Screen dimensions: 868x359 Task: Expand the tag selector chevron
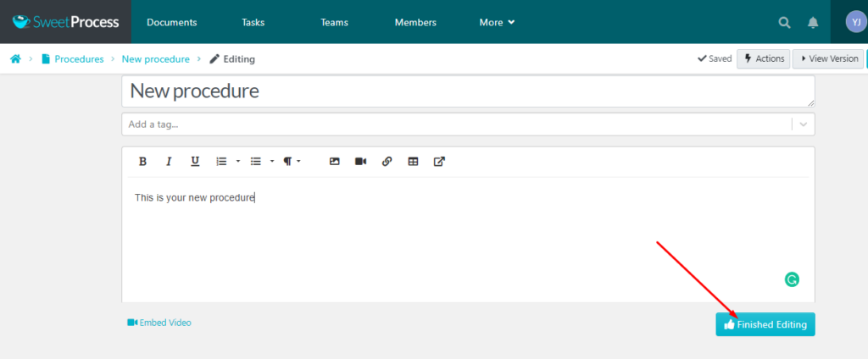[803, 124]
